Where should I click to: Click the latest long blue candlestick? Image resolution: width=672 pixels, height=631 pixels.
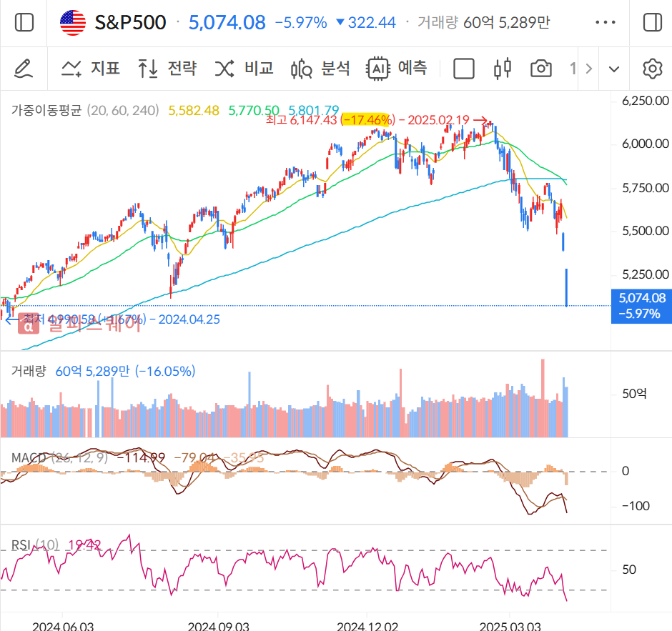click(567, 287)
